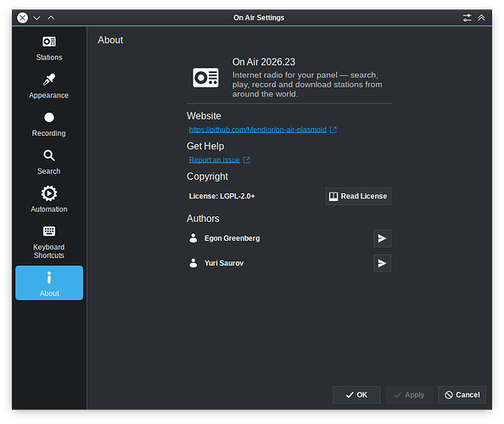
Task: Go to the Search settings magnifier icon
Action: [x=49, y=155]
